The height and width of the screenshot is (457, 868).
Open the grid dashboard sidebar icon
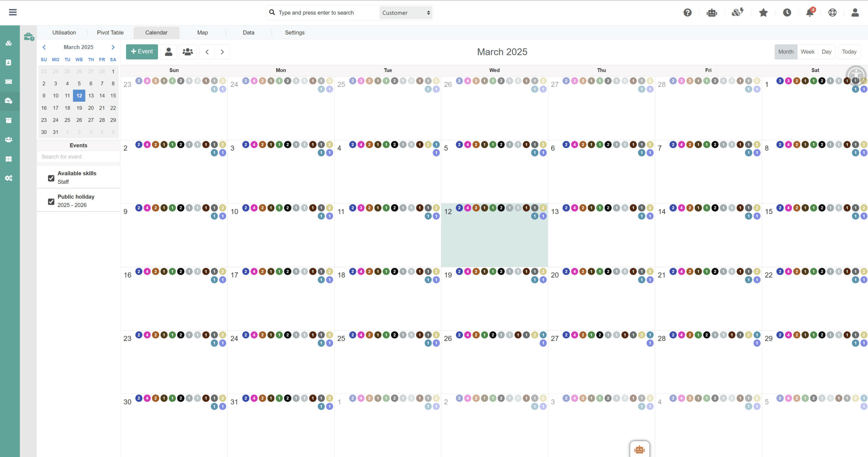(x=9, y=159)
